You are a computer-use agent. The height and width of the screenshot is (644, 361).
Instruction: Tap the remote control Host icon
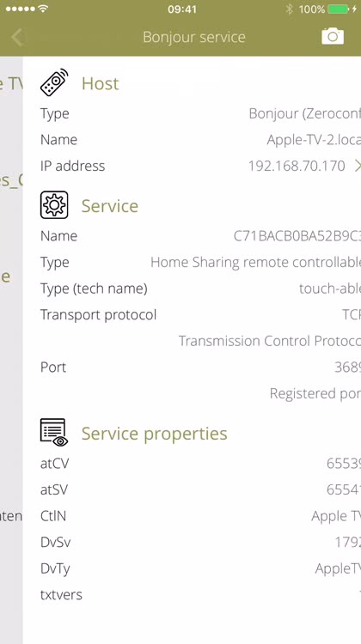coord(54,82)
